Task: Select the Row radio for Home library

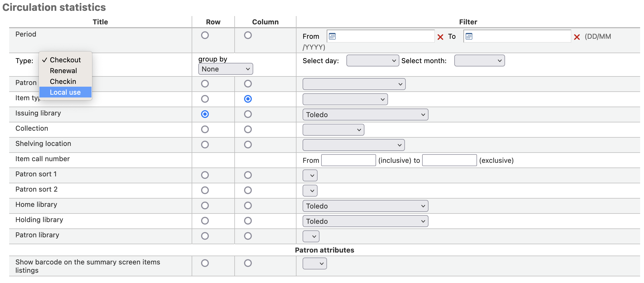Action: (205, 205)
